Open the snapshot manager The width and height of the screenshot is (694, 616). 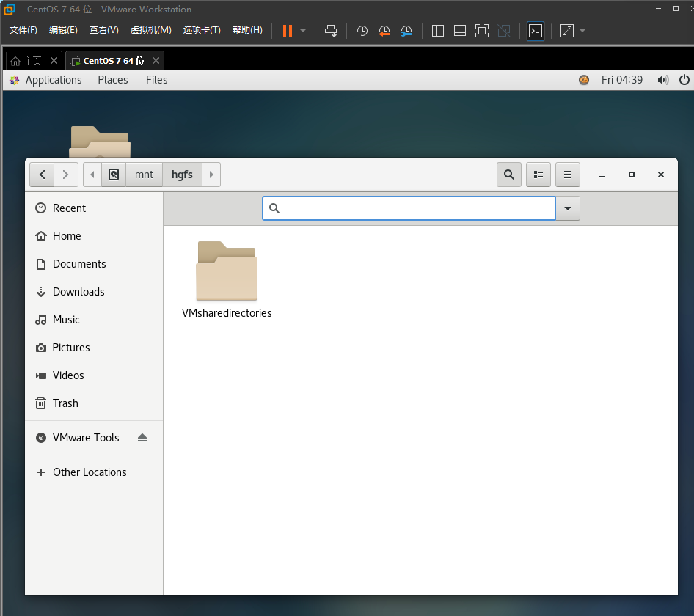(x=406, y=31)
